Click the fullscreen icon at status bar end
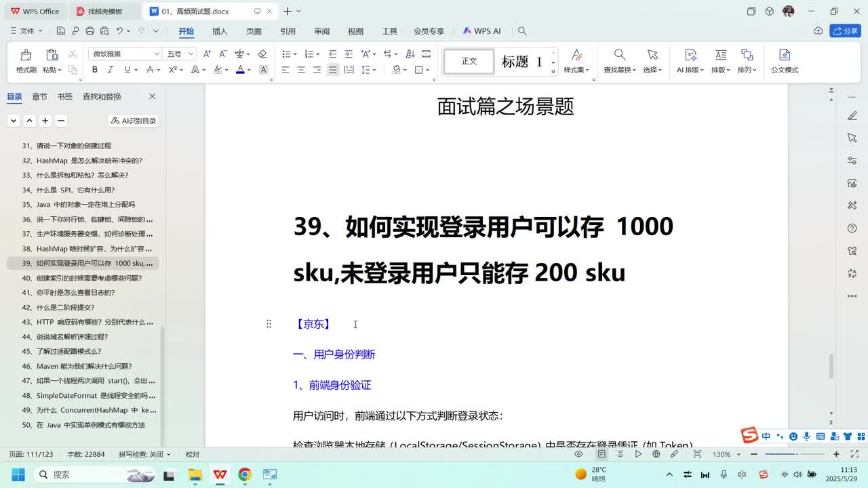Screen dimensions: 868x488 coord(854,454)
